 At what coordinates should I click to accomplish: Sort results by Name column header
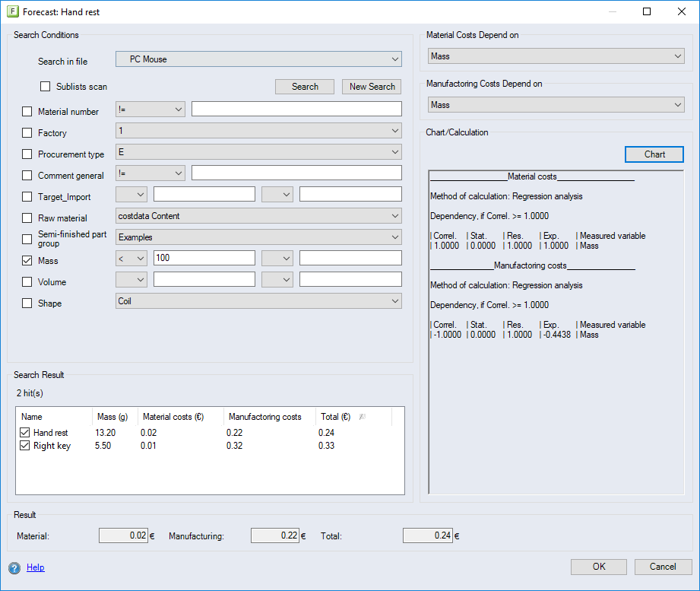click(32, 417)
